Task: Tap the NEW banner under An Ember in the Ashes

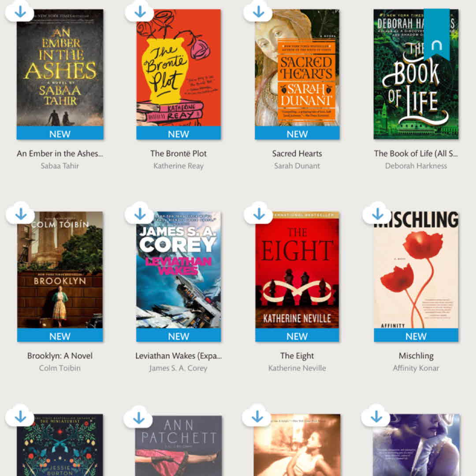Action: pos(60,133)
